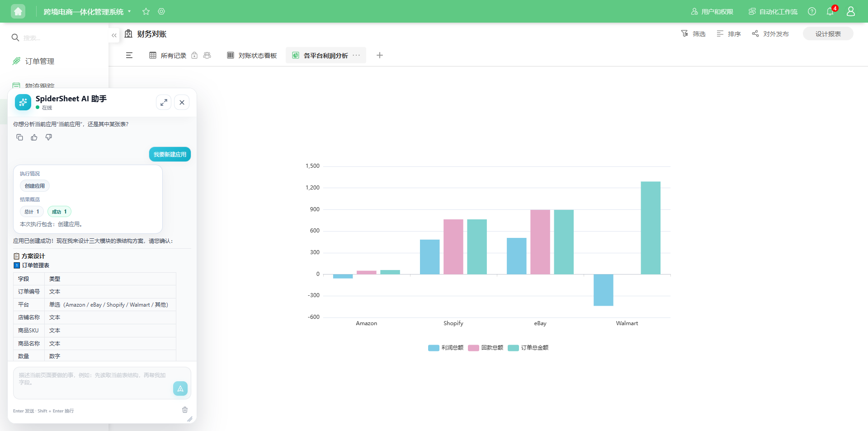
Task: Click the 总计 1 result tag
Action: click(x=32, y=212)
